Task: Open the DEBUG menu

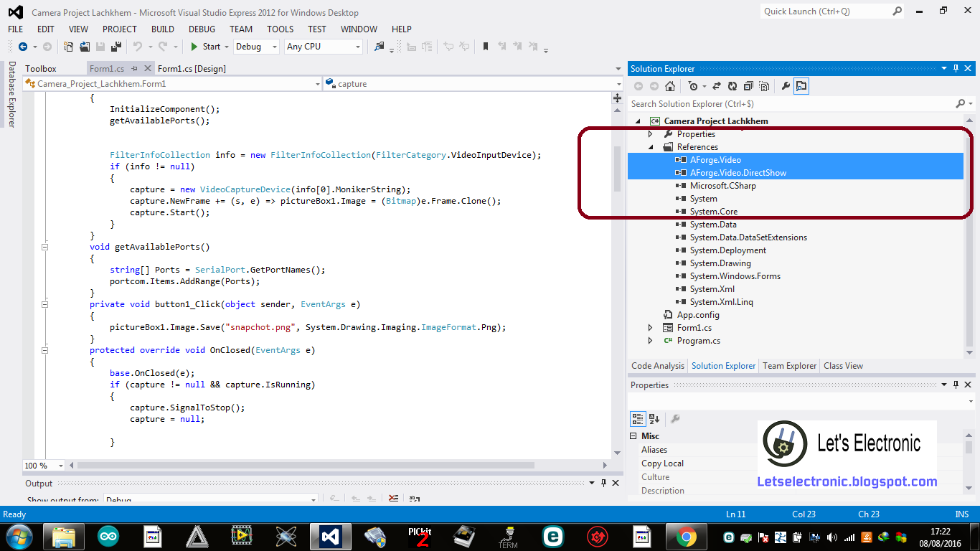Action: point(202,29)
